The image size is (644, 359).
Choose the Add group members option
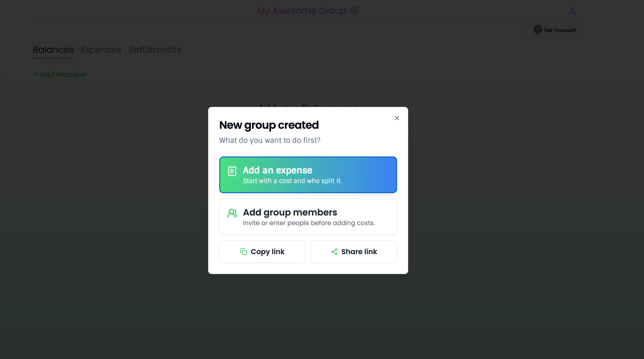pos(308,217)
